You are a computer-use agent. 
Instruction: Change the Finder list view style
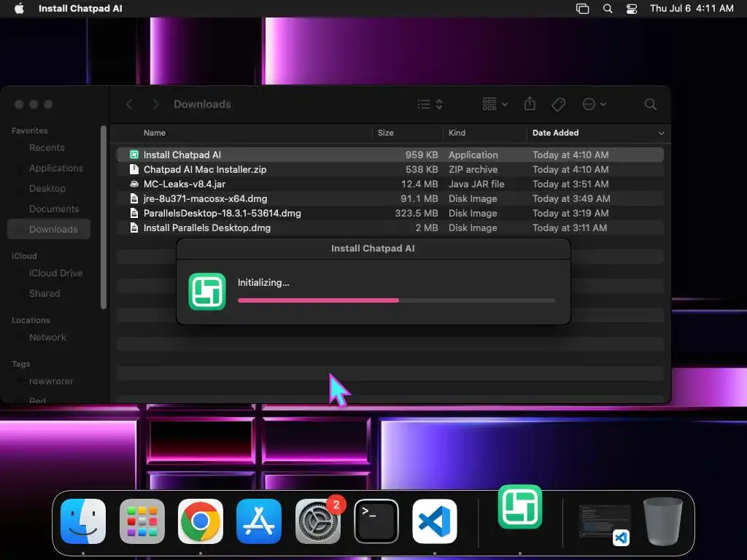pos(430,104)
